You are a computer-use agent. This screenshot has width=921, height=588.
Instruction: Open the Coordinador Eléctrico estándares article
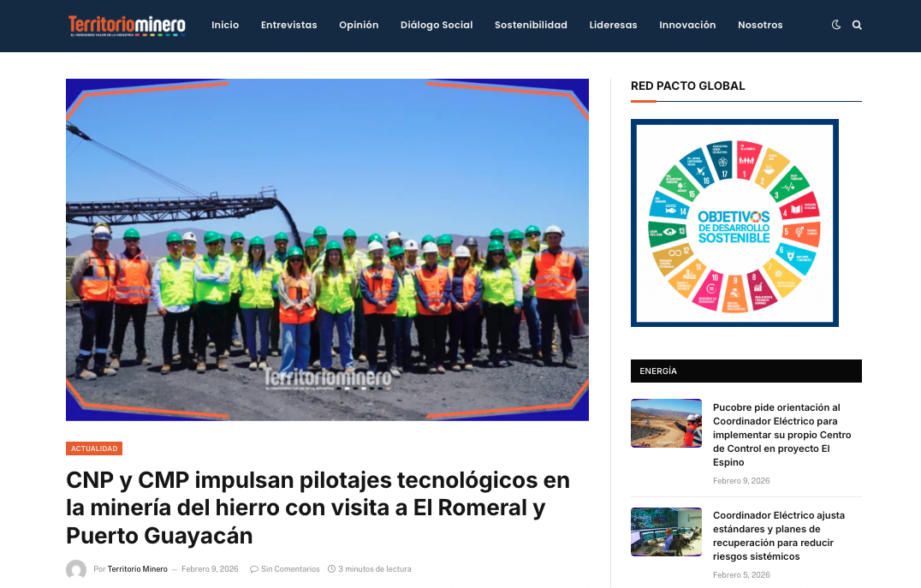[779, 536]
